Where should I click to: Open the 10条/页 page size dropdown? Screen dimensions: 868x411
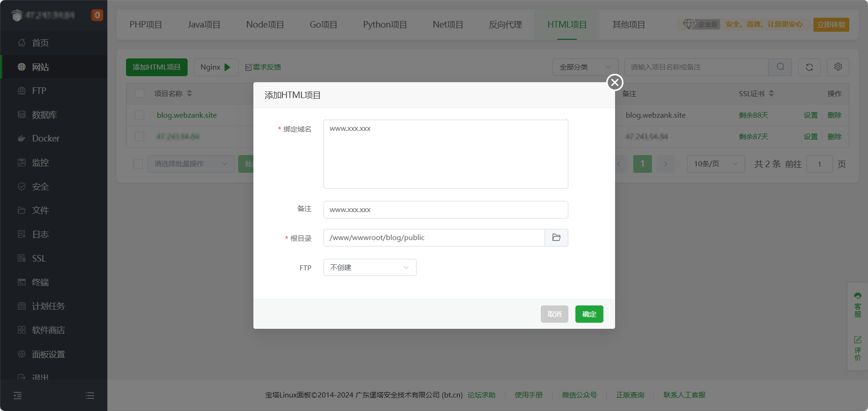pos(715,164)
